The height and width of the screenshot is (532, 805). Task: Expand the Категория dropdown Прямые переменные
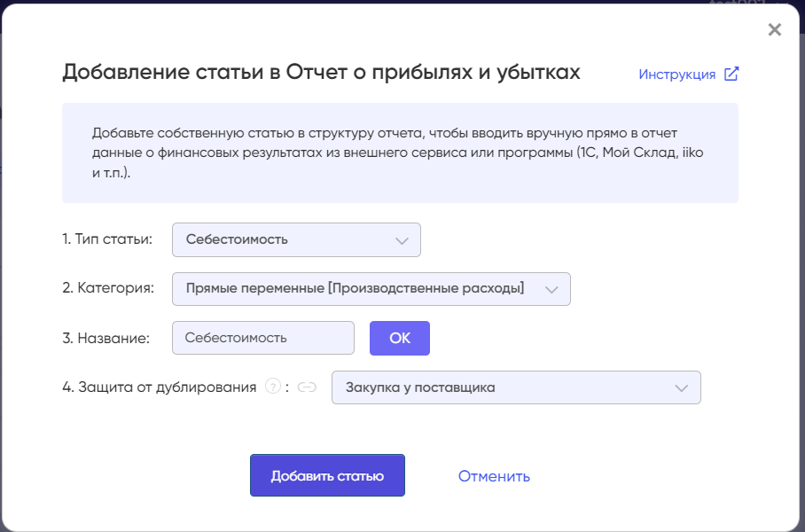point(371,289)
